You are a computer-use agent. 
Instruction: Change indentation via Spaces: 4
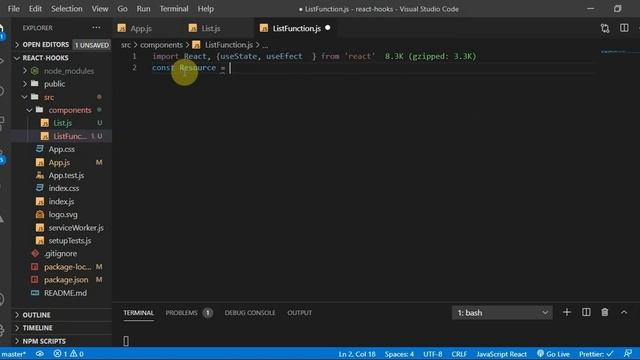[399, 354]
